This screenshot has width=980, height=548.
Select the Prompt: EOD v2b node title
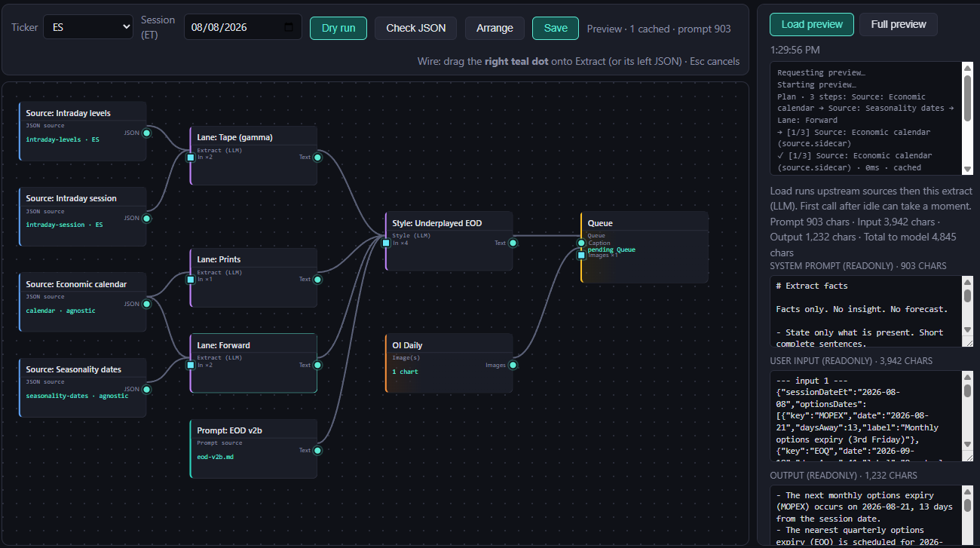[x=229, y=430]
